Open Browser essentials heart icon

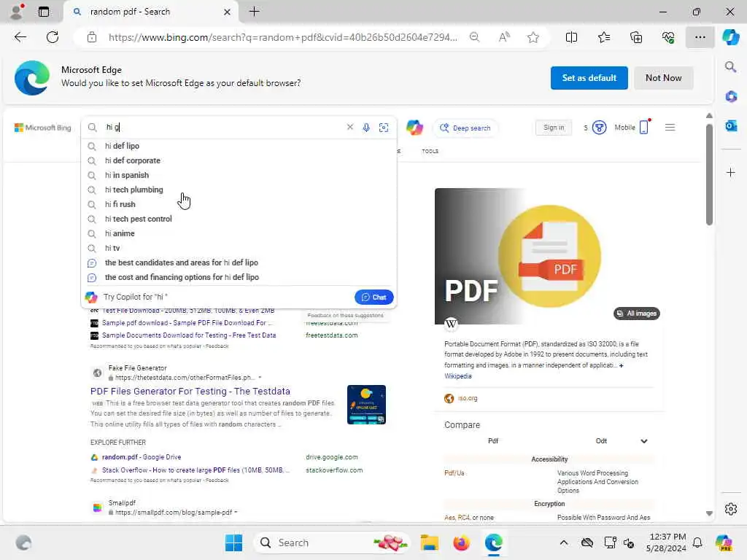coord(668,37)
